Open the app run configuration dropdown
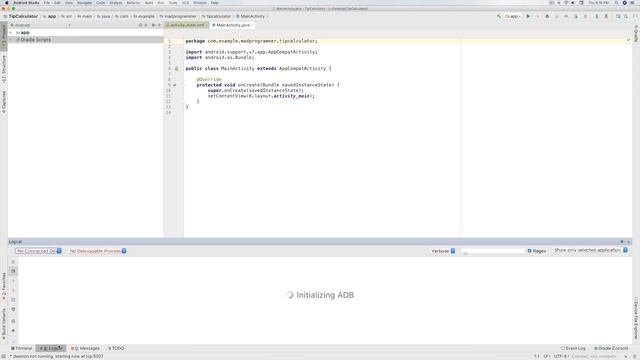The width and height of the screenshot is (640, 360). click(513, 16)
